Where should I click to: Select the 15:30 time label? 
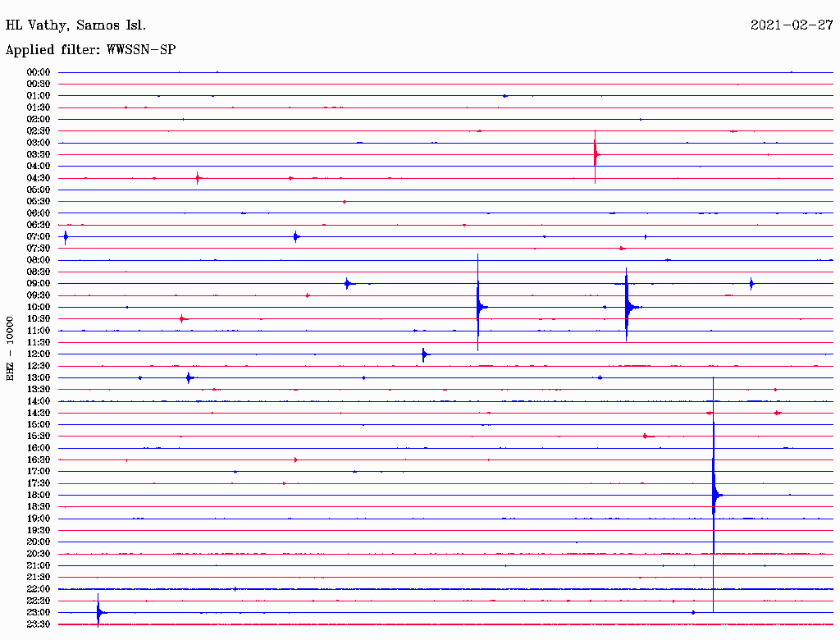coord(38,437)
